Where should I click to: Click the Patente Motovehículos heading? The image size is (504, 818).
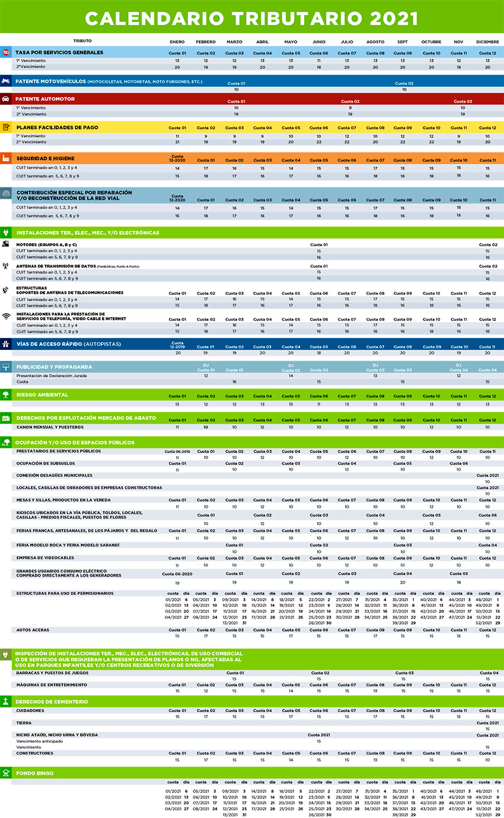coord(50,81)
